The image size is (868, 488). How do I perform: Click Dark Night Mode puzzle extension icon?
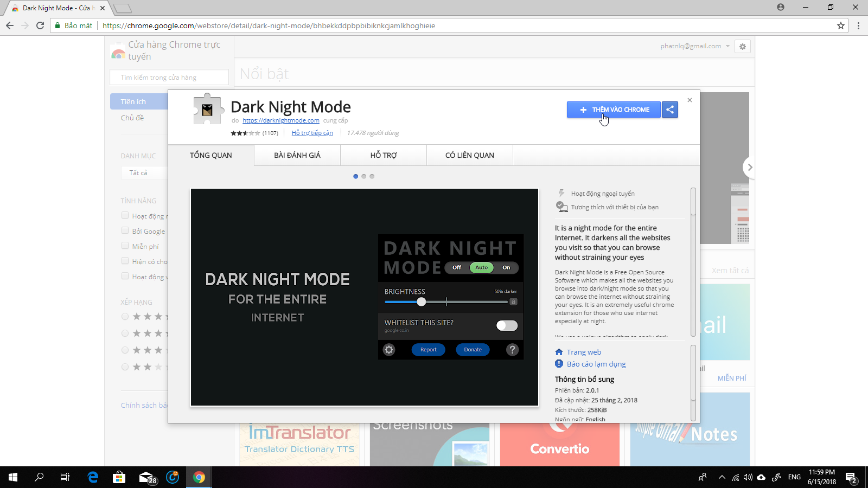(208, 109)
